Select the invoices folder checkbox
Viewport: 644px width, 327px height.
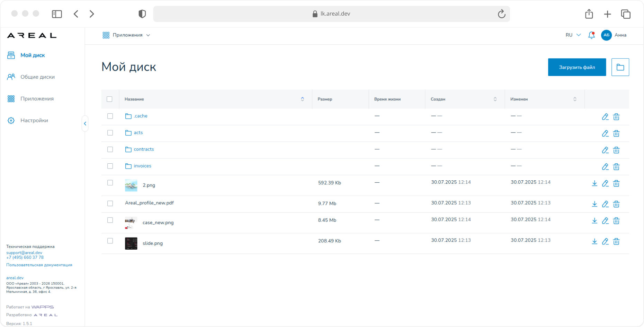click(x=110, y=166)
